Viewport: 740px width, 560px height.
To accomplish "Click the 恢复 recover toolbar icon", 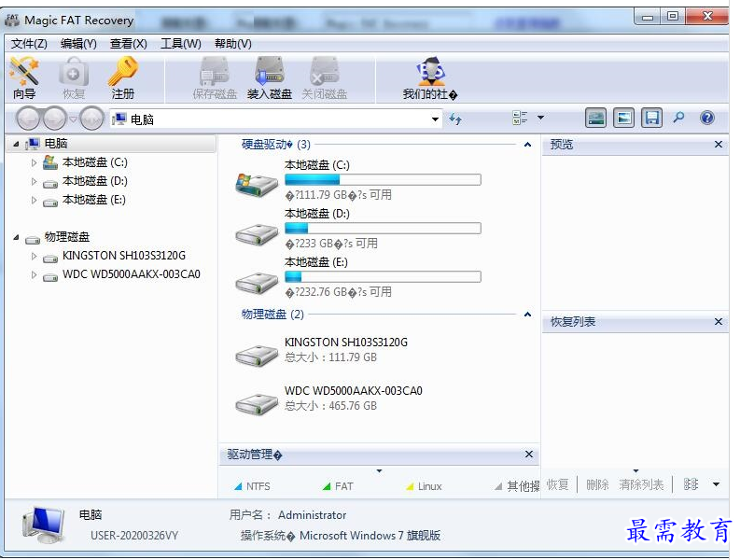I will (73, 77).
